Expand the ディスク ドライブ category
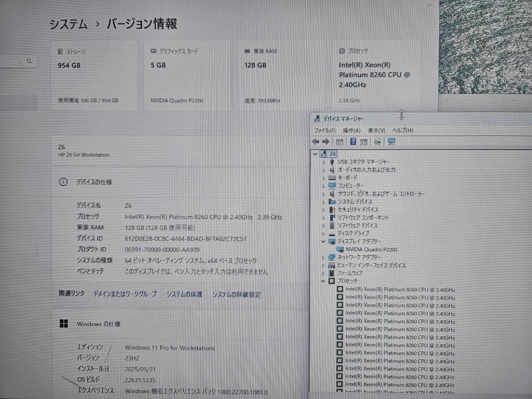 click(x=323, y=233)
